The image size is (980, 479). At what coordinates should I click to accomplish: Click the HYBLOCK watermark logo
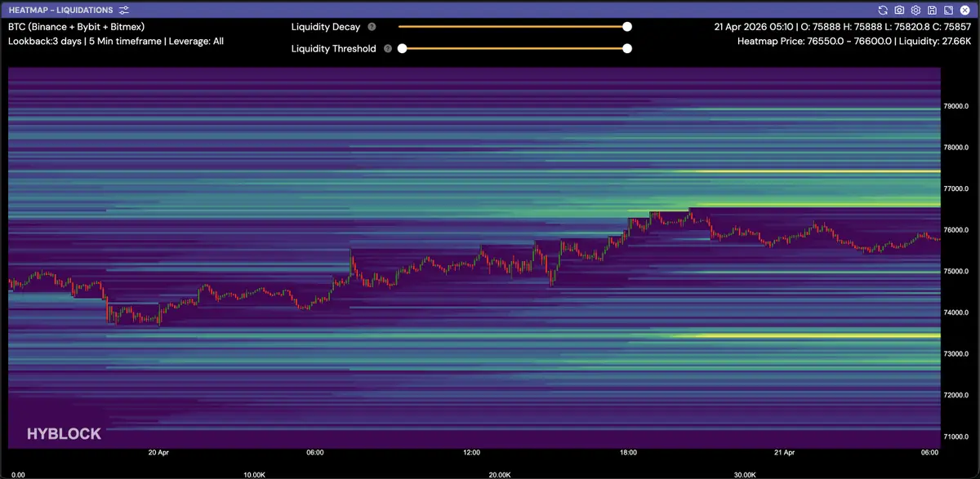[64, 434]
